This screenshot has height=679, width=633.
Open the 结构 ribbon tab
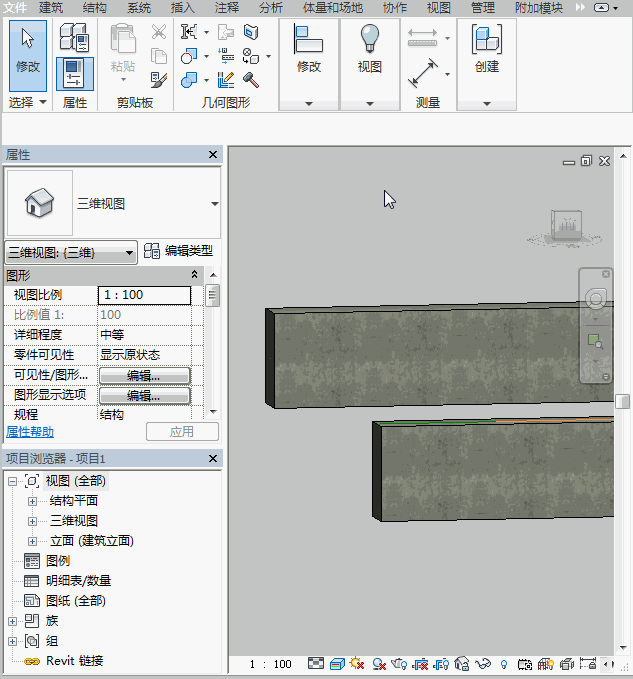tap(95, 7)
